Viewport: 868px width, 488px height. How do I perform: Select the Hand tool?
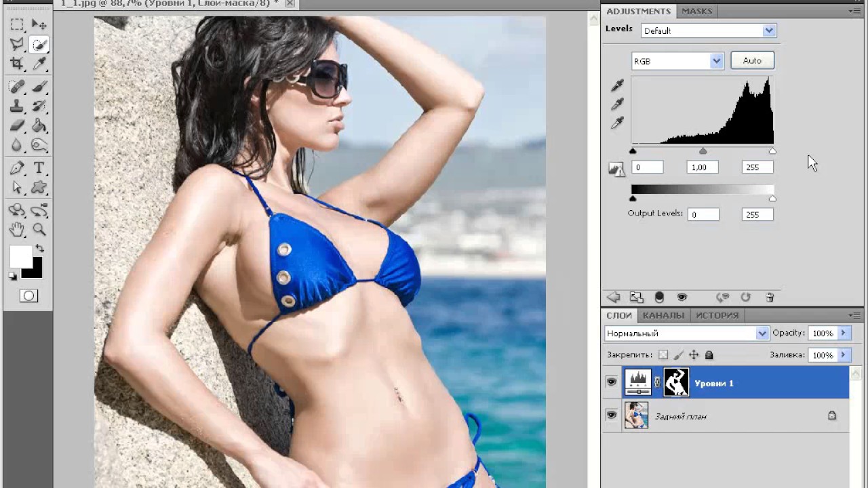(x=17, y=230)
